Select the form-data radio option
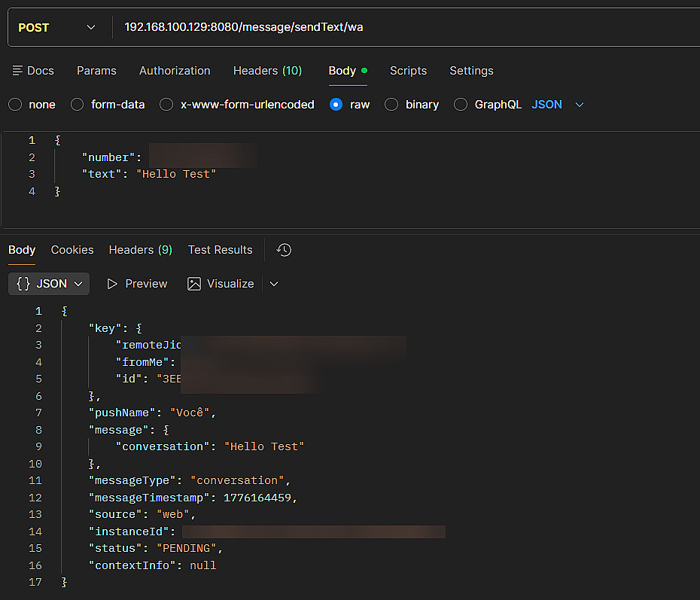The height and width of the screenshot is (600, 700). (78, 105)
